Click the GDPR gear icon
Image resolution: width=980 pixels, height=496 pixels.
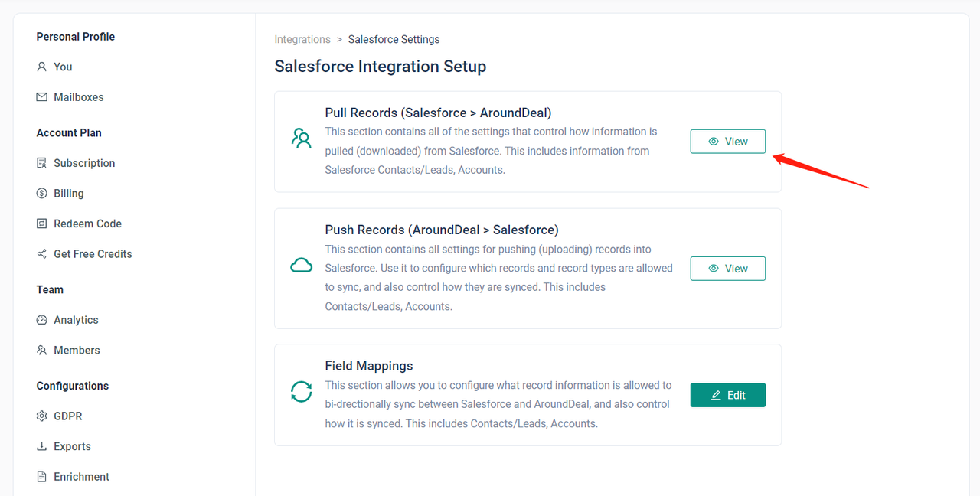coord(42,416)
